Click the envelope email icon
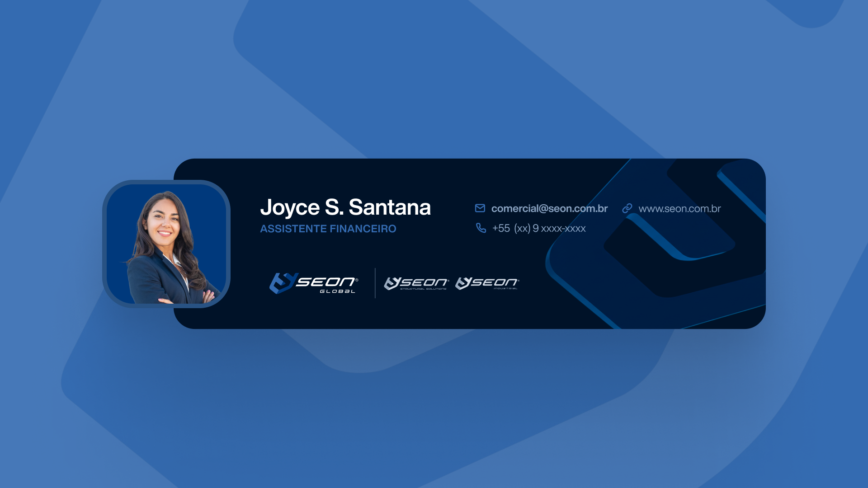Image resolution: width=868 pixels, height=488 pixels. click(x=480, y=208)
